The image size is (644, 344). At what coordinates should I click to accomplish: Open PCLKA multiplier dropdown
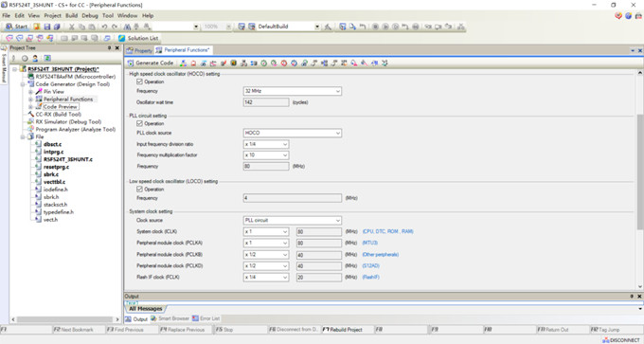point(266,243)
